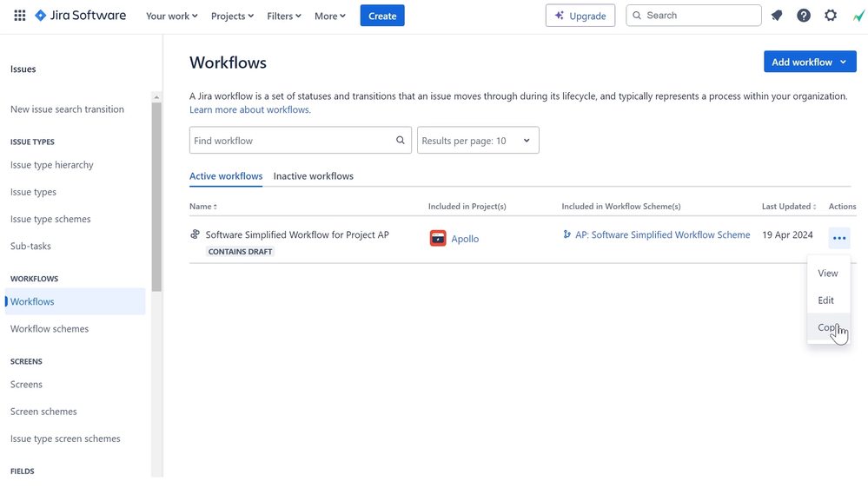Open the Results per page dropdown
This screenshot has width=868, height=488.
pos(478,140)
